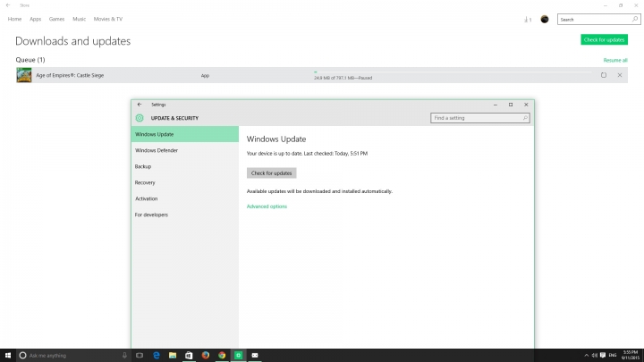The width and height of the screenshot is (644, 362).
Task: Click ENG language indicator in tray
Action: [x=613, y=356]
